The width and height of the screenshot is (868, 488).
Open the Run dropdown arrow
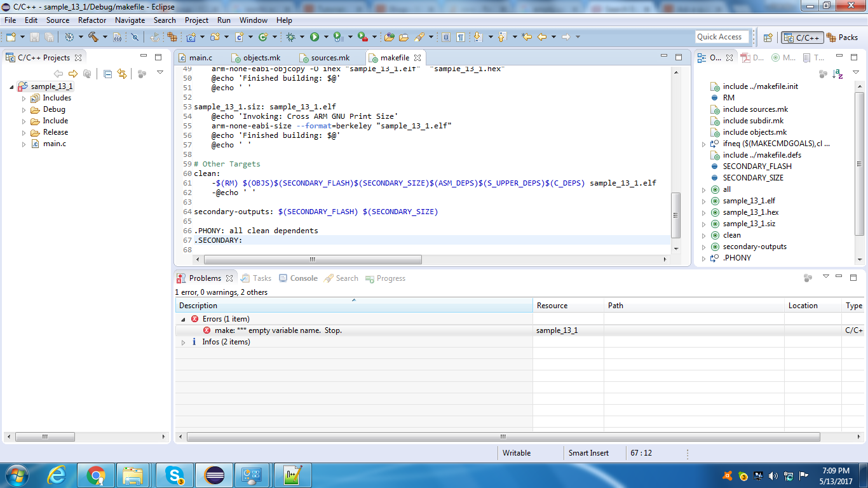326,37
